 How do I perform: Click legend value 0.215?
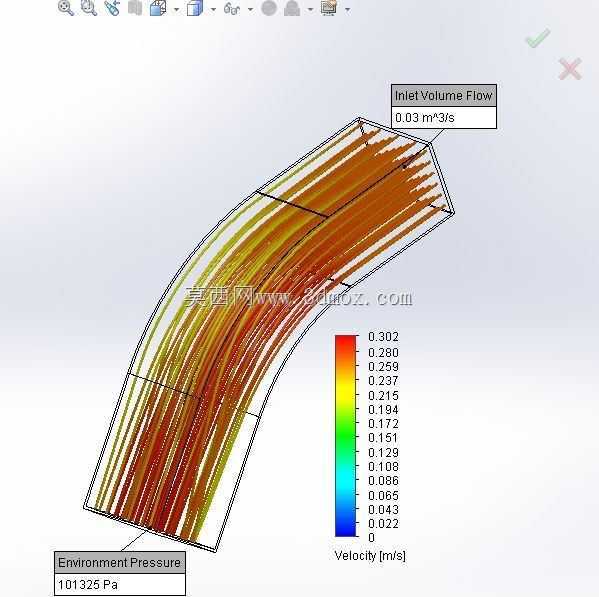383,395
